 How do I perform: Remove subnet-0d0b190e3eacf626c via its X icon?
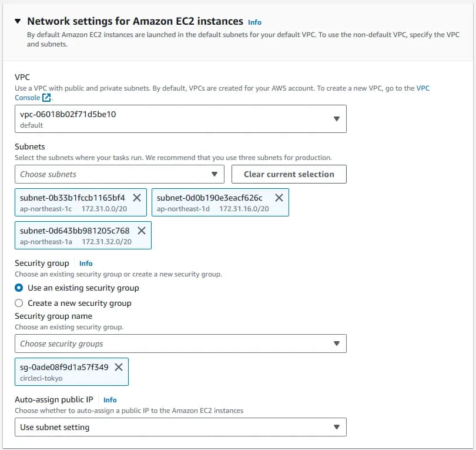(x=279, y=198)
